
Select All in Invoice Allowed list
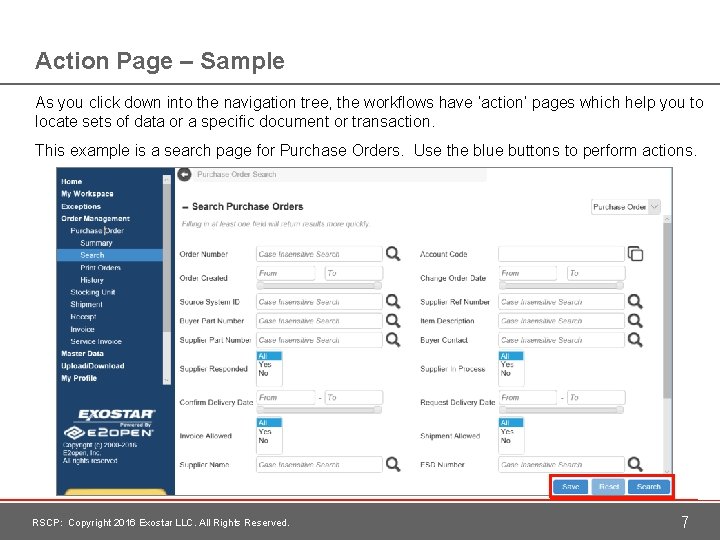[x=269, y=422]
